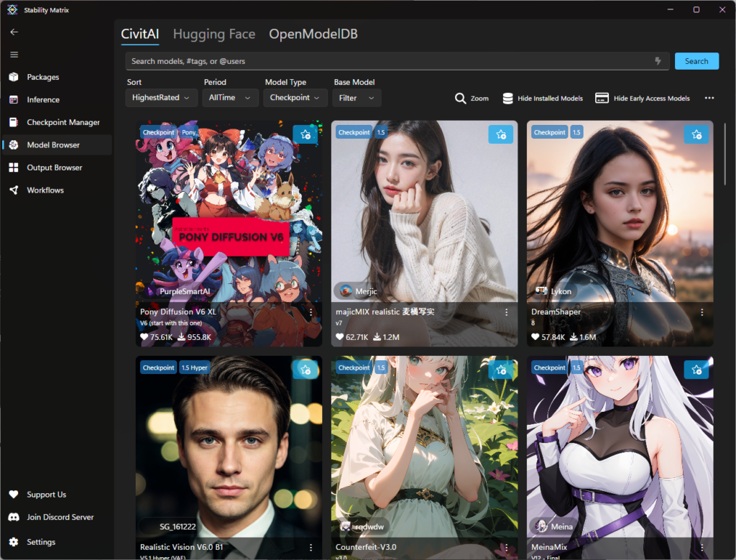Click the Support Us heart item
736x560 pixels.
[57, 495]
